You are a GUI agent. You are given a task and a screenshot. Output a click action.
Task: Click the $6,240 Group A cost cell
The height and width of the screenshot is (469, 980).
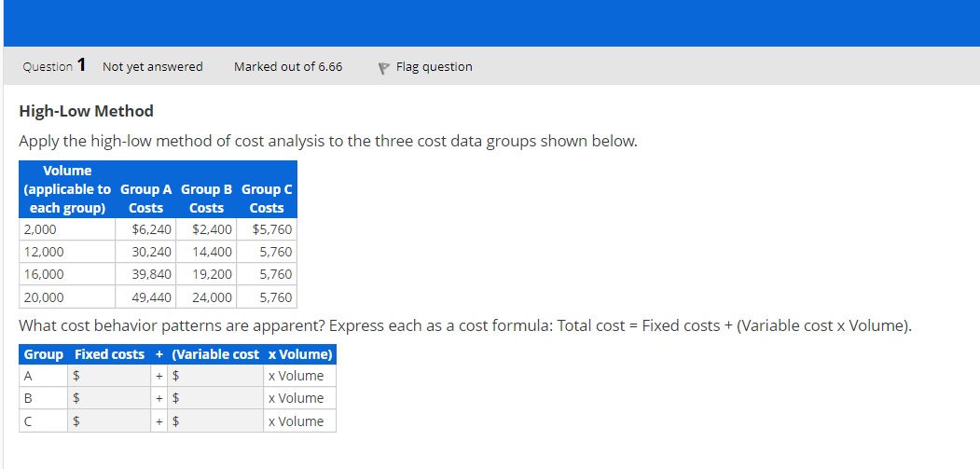[145, 229]
